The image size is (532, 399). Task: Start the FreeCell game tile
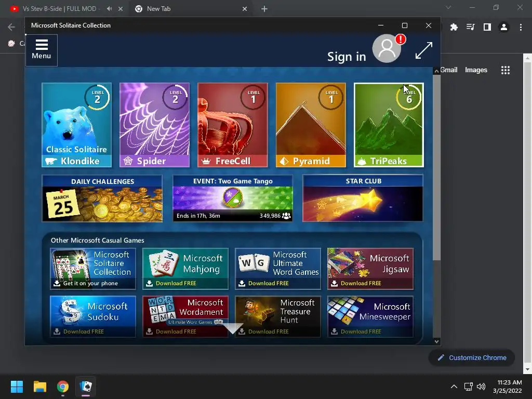pyautogui.click(x=232, y=125)
